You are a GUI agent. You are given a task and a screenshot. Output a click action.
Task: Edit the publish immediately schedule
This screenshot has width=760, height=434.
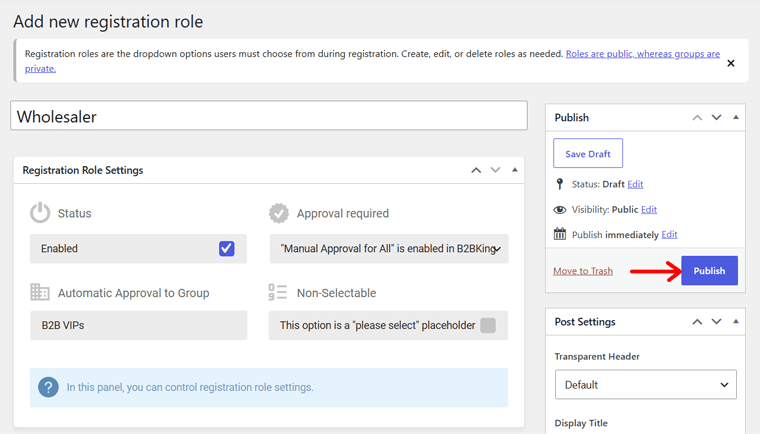(x=669, y=235)
